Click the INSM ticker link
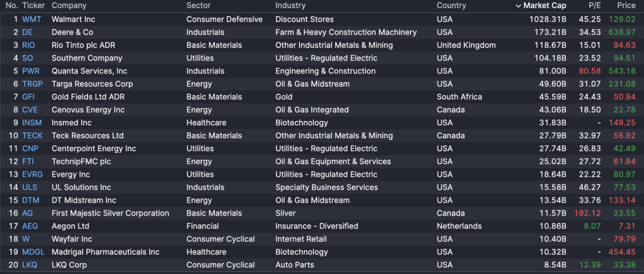Viewport: 644px width, 274px height. 32,123
